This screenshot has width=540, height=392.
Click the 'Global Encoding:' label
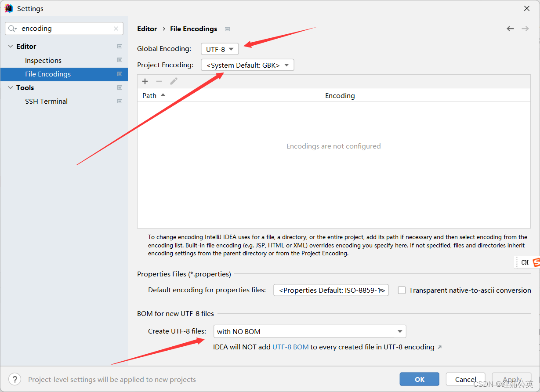tap(164, 49)
